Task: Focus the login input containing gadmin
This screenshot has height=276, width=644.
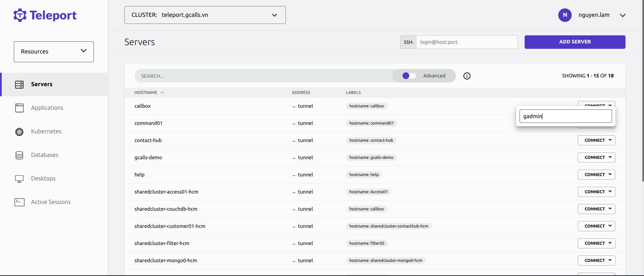Action: tap(565, 116)
